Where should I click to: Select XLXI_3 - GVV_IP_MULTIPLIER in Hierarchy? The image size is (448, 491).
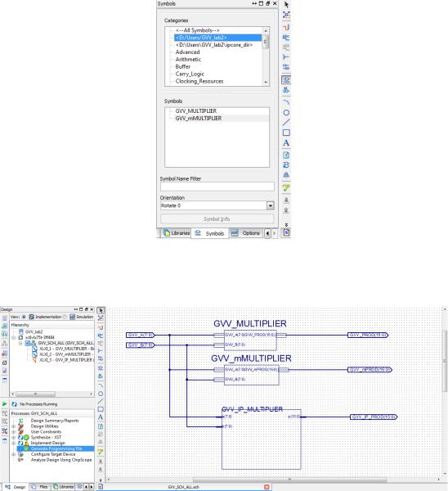(66, 360)
